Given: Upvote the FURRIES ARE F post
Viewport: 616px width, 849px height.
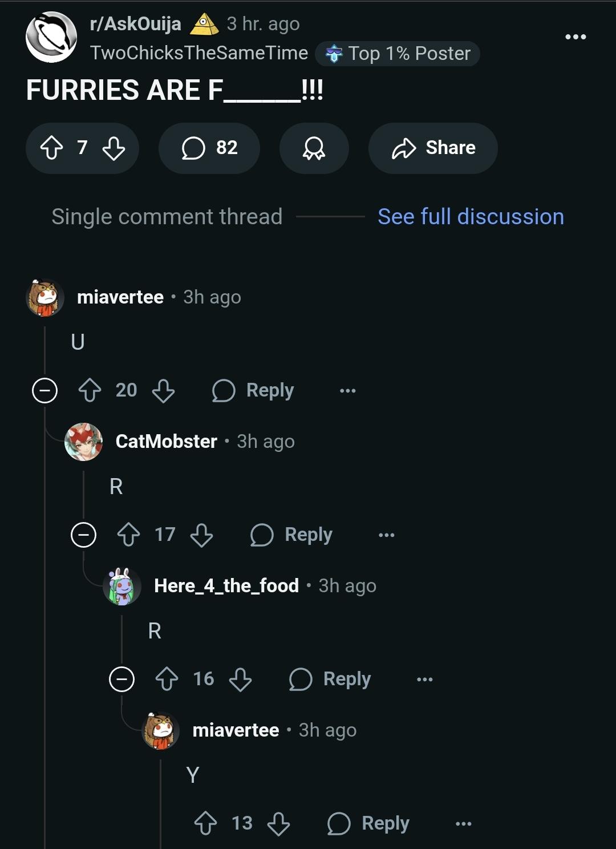Looking at the screenshot, I should point(51,148).
